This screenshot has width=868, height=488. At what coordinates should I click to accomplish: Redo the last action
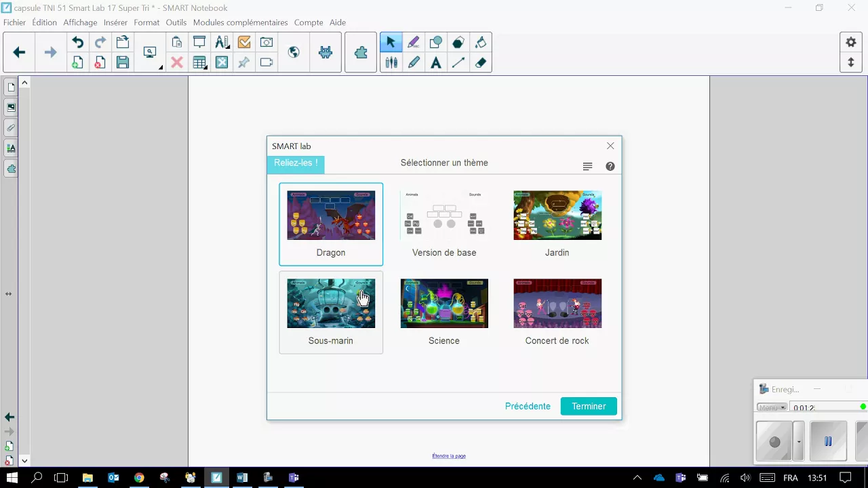click(100, 42)
